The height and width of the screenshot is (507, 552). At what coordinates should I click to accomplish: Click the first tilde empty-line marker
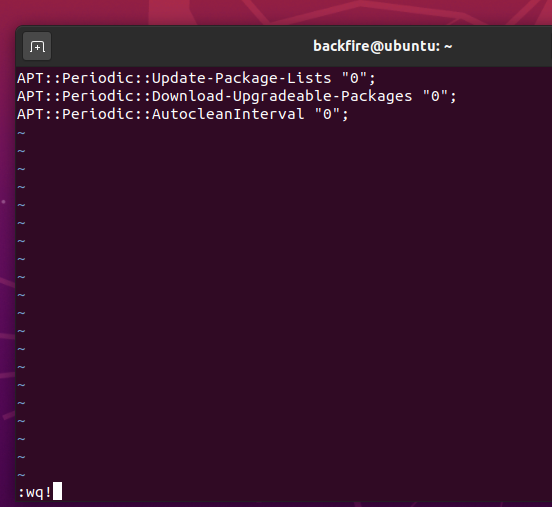click(x=21, y=133)
